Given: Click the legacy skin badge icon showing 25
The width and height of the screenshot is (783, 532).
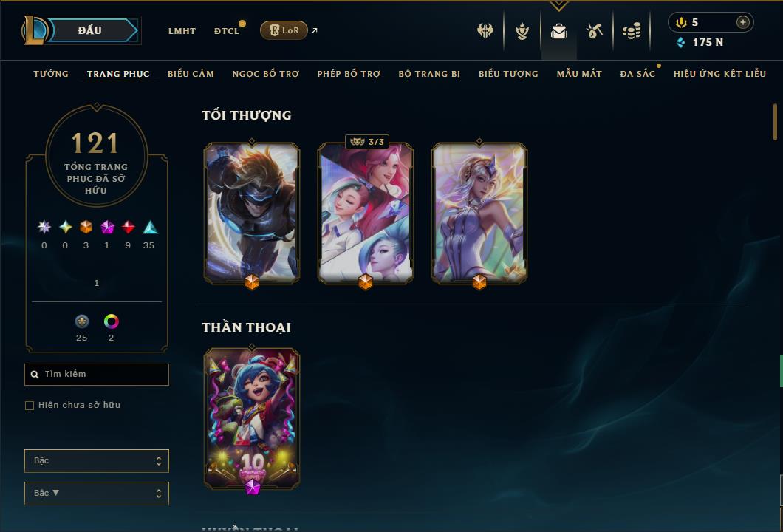Looking at the screenshot, I should point(82,321).
